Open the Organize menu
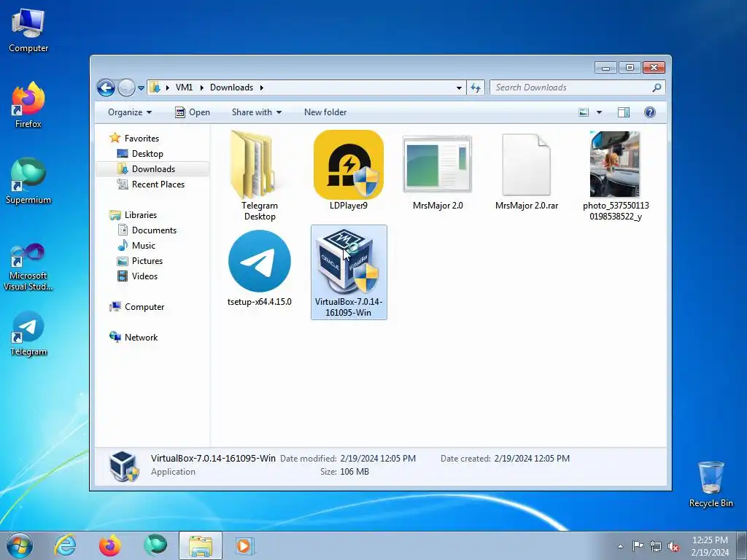Viewport: 747px width, 560px height. [130, 112]
